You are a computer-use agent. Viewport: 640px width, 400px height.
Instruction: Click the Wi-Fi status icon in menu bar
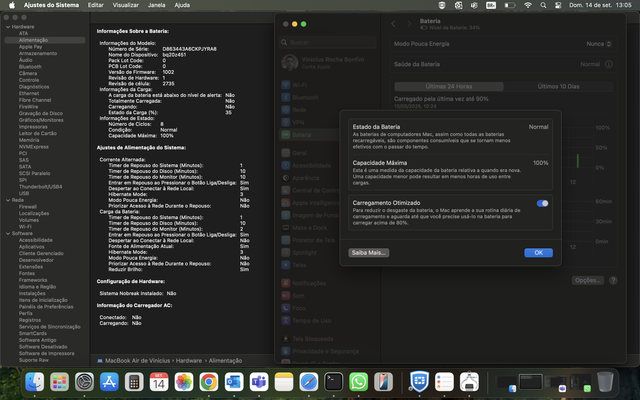click(528, 5)
